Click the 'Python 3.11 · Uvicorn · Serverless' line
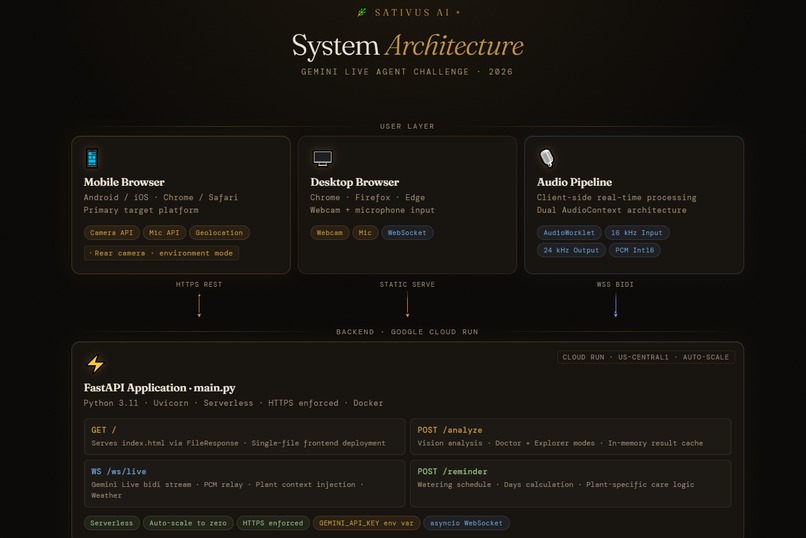Viewport: 806px width, 538px height. click(233, 403)
